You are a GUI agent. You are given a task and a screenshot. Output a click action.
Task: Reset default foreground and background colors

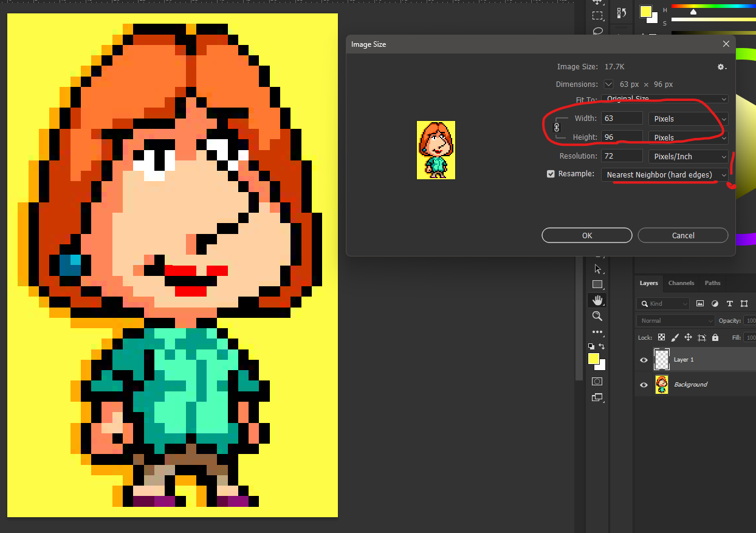click(591, 346)
